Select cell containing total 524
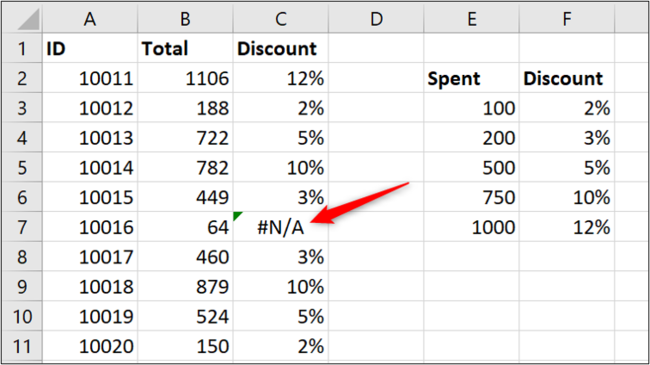The image size is (650, 365). 185,317
